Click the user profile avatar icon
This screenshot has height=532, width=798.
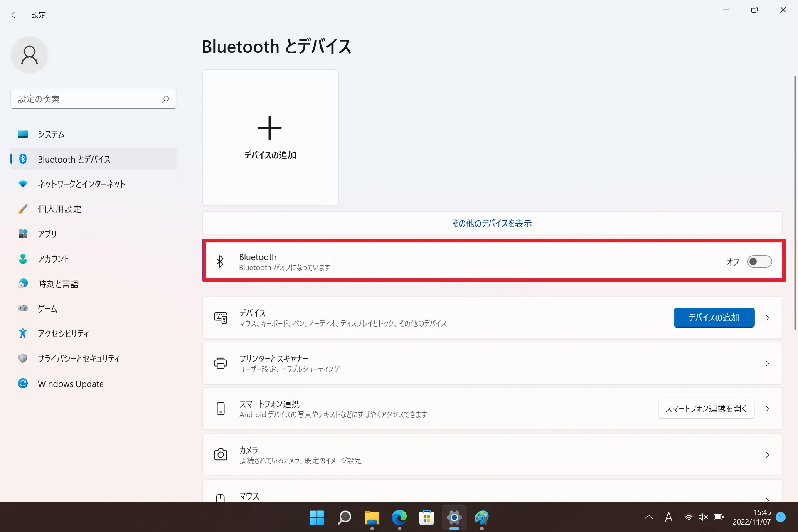click(29, 55)
